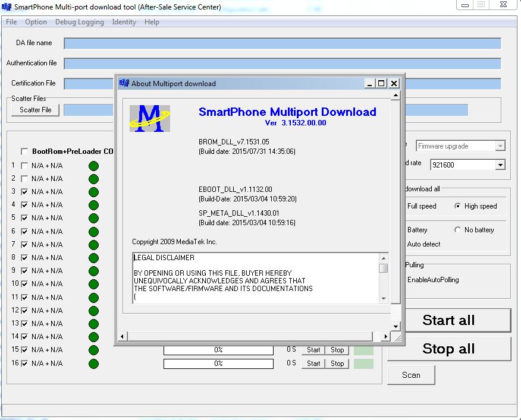Open the Debug Logging menu
This screenshot has height=420, width=521.
tap(79, 22)
